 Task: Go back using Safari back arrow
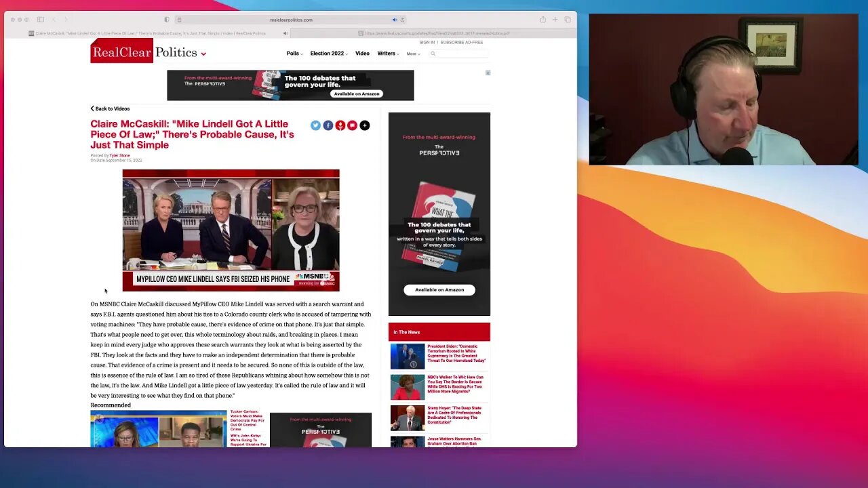click(54, 20)
